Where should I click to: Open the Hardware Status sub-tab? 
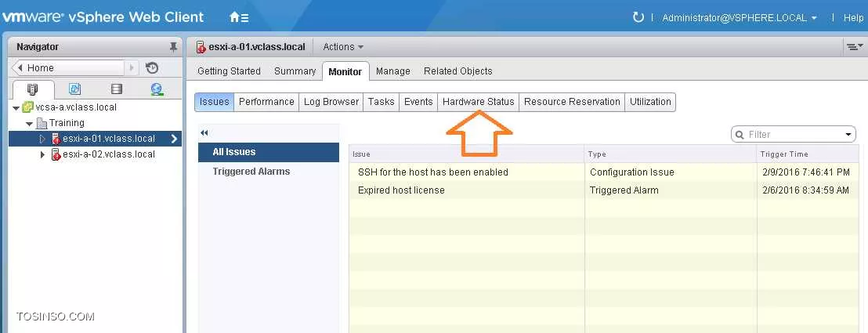[x=479, y=101]
